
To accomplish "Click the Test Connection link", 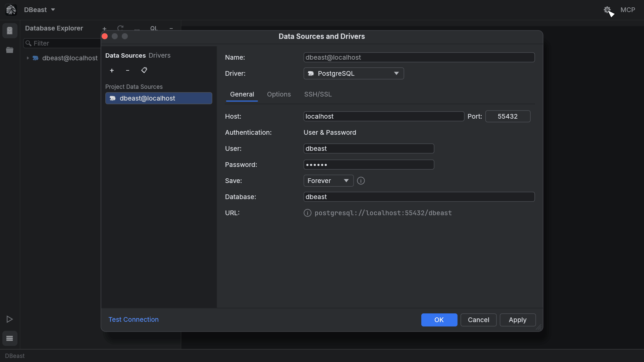I will [133, 319].
